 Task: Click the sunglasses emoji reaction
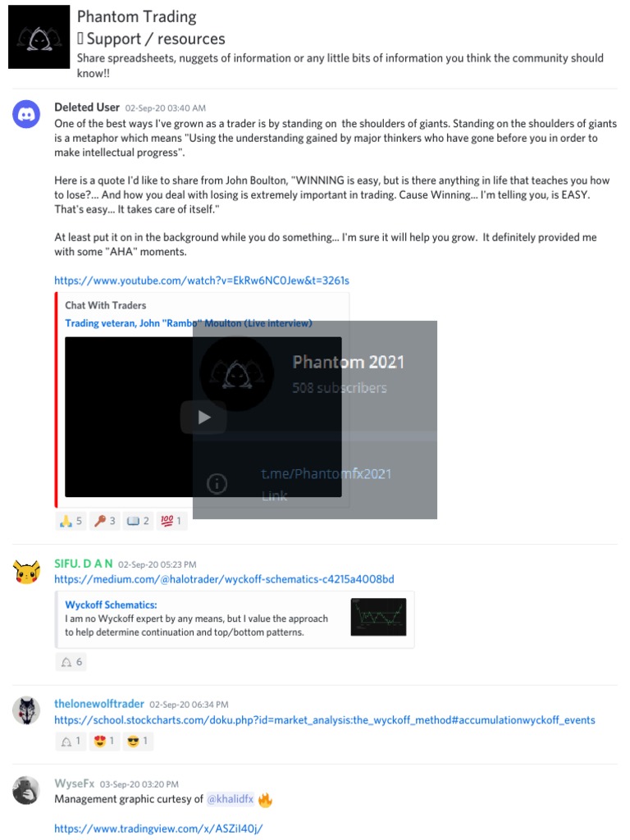click(x=138, y=741)
